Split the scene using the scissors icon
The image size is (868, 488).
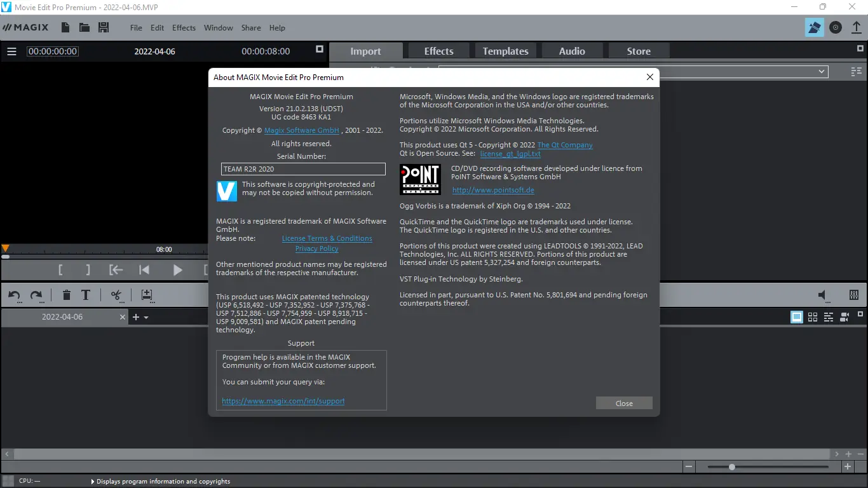point(116,295)
